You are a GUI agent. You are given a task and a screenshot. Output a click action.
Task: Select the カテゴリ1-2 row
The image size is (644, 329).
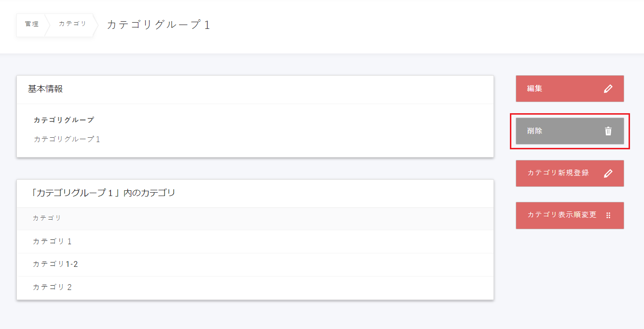[x=55, y=264]
